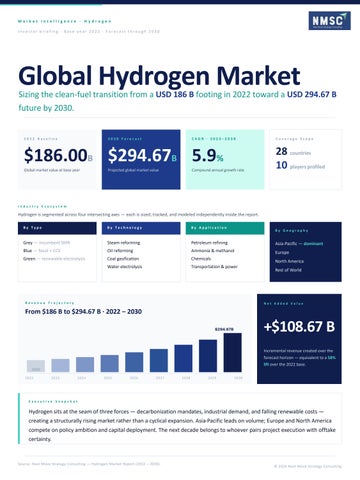This screenshot has width=360, height=480.
Task: Click 'Coal gasification' in the technology list
Action: tap(123, 259)
